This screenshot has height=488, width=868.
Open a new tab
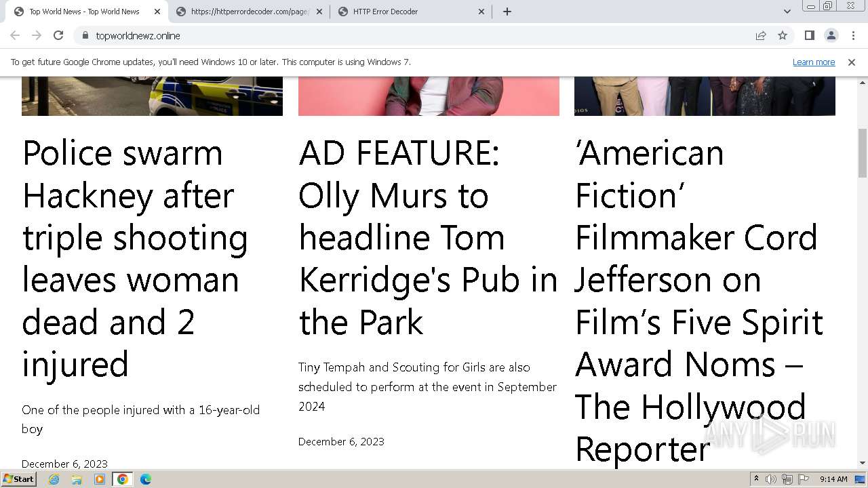[507, 12]
